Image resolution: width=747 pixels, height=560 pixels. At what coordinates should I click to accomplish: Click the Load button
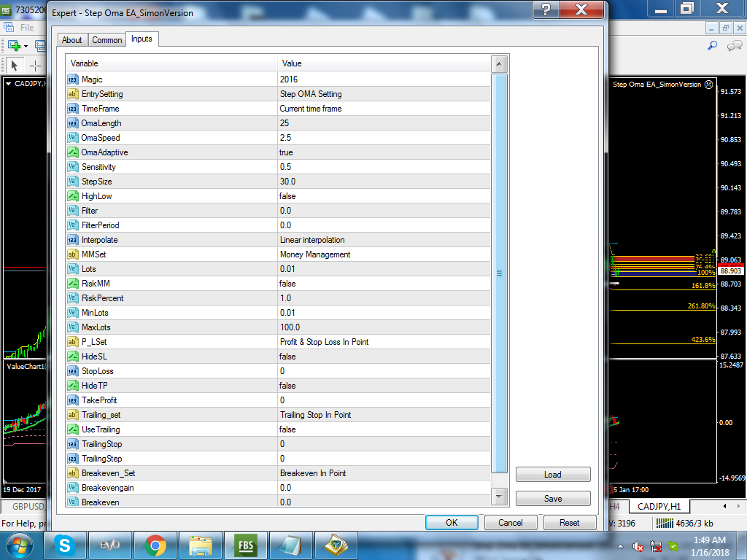[553, 474]
